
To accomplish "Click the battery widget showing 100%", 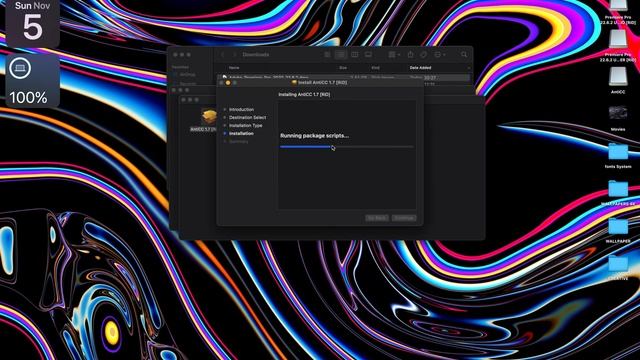I will tap(32, 81).
